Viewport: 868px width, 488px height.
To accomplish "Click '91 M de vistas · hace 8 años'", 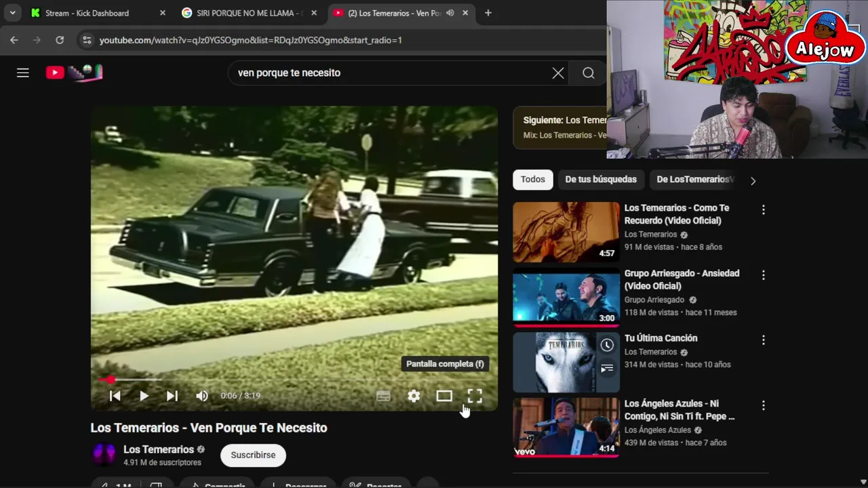I will pos(673,247).
